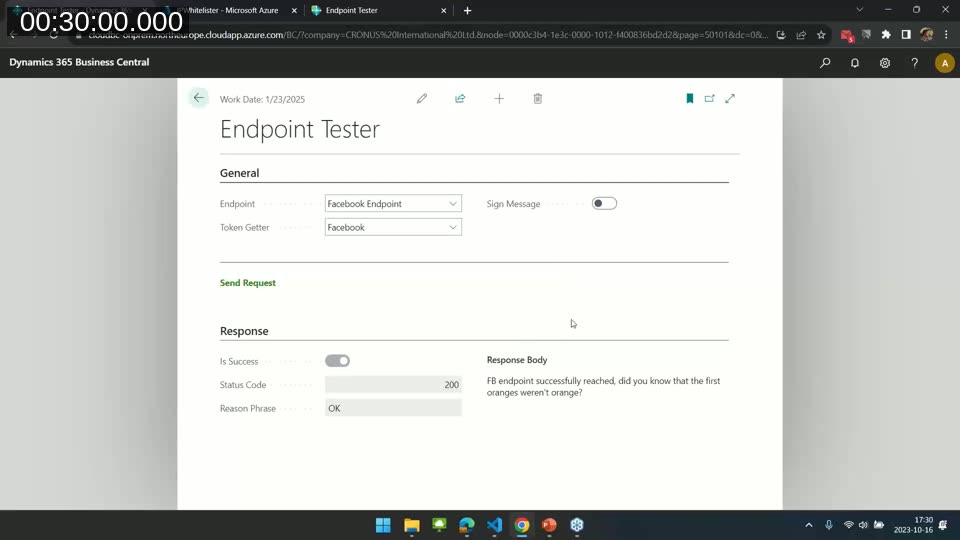
Task: Open the share icon on page toolbar
Action: point(460,99)
